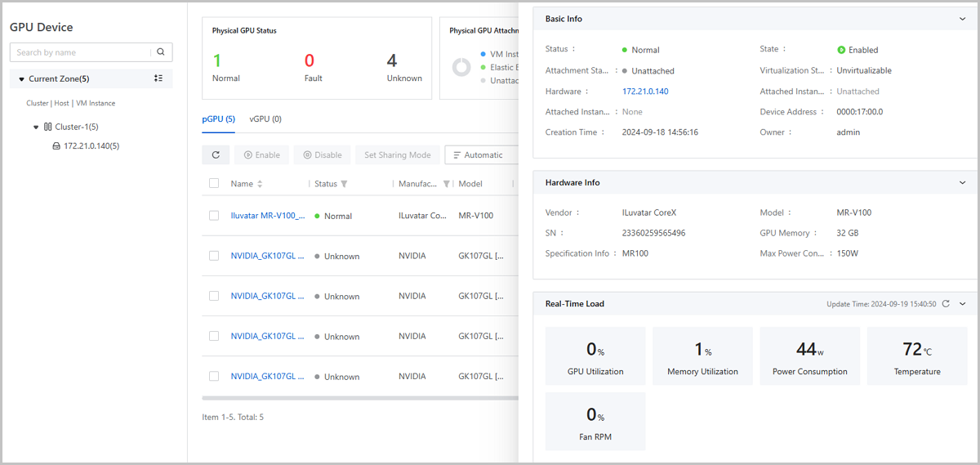Refresh the pGPU list with the reload icon
Viewport: 980px width, 465px height.
(x=216, y=154)
